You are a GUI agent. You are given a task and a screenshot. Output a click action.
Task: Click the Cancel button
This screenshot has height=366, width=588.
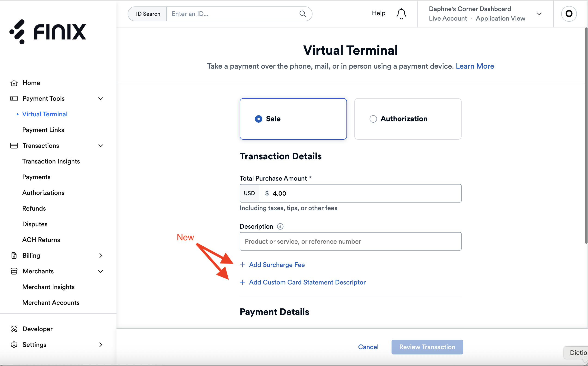pos(368,347)
